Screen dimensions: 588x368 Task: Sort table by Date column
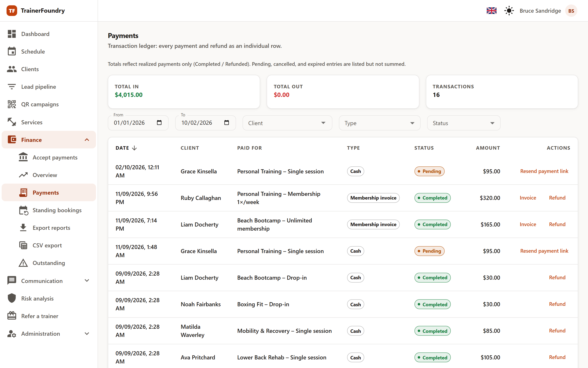[126, 148]
